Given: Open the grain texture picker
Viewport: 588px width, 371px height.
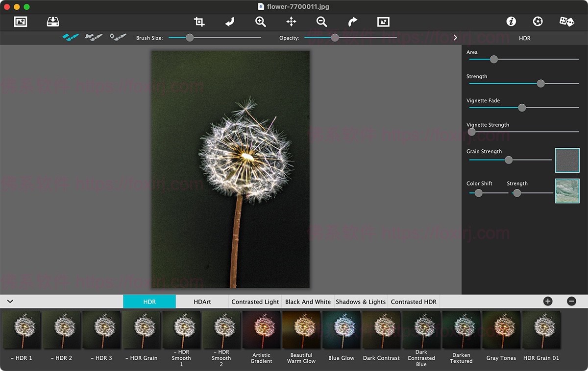Looking at the screenshot, I should click(x=567, y=161).
